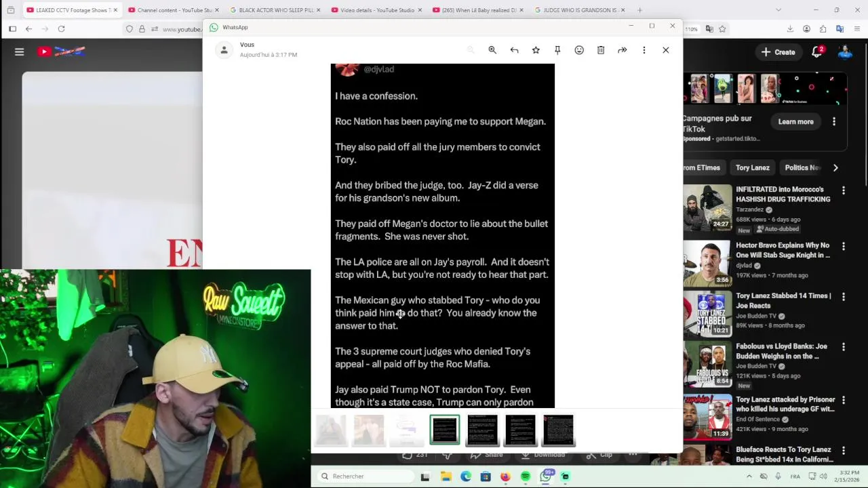Zoom in on the WhatsApp image
Screen dimensions: 868x488
pos(492,50)
